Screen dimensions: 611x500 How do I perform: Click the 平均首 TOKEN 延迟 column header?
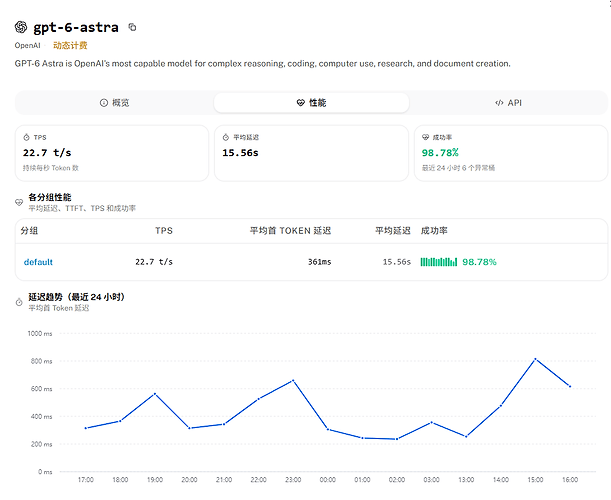[x=290, y=231]
